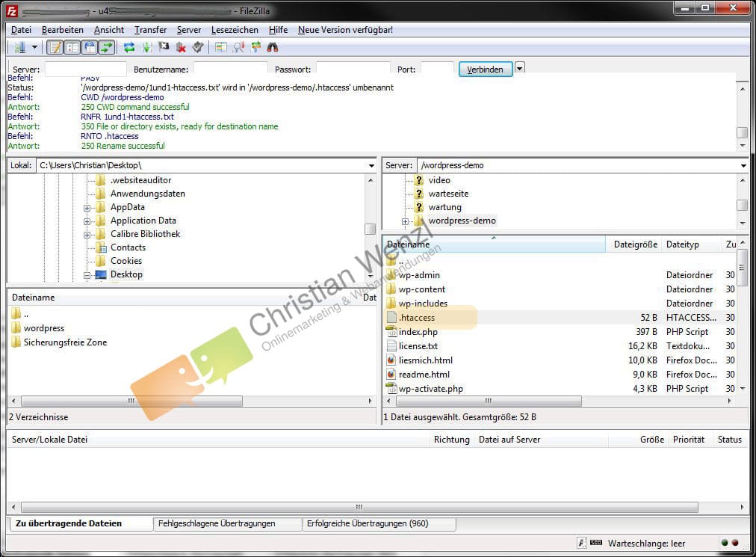
Task: Click the process transfer queue icon
Action: click(x=146, y=47)
